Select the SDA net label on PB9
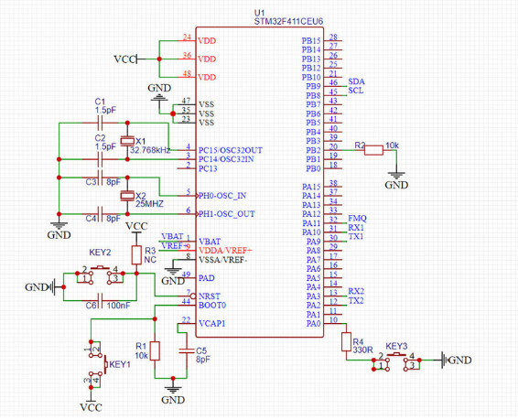The width and height of the screenshot is (518, 420). pyautogui.click(x=356, y=81)
